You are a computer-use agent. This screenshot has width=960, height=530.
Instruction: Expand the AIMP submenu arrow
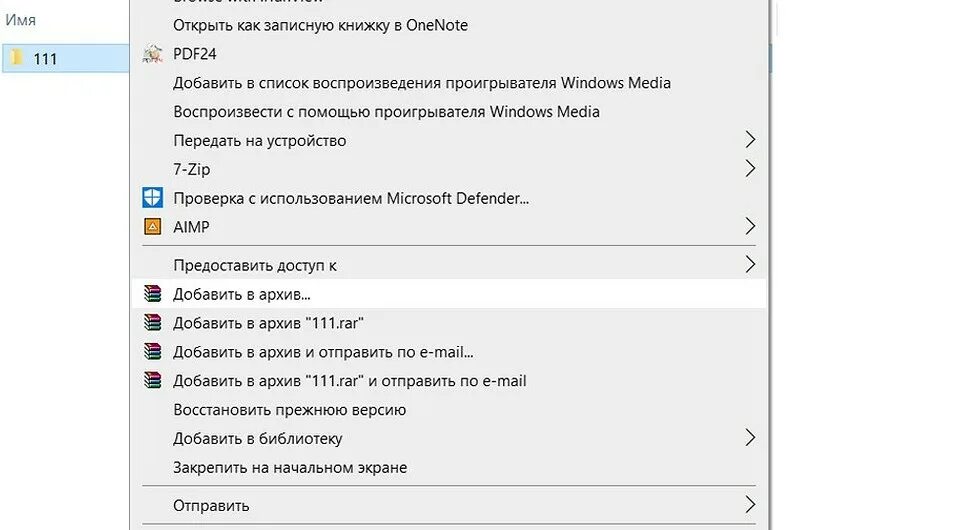click(750, 227)
